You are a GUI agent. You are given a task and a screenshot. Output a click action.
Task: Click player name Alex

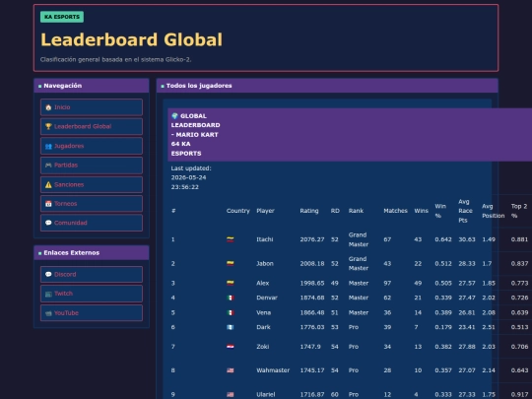[x=263, y=283]
